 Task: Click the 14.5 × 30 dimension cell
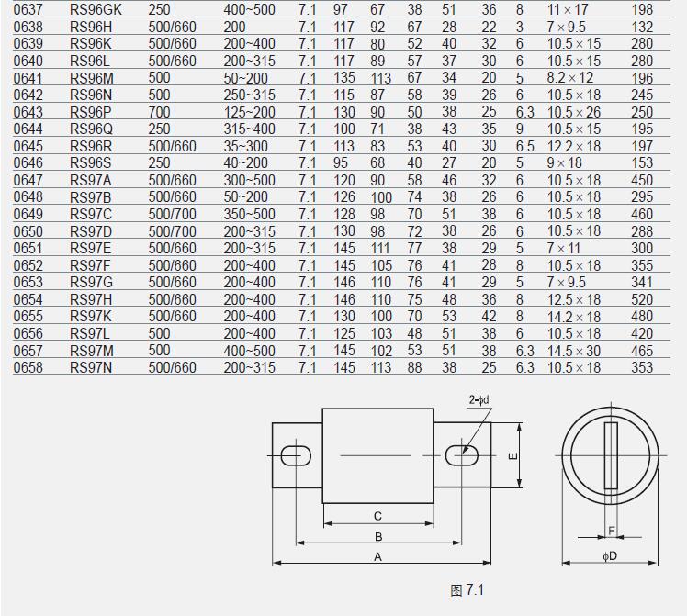point(574,351)
